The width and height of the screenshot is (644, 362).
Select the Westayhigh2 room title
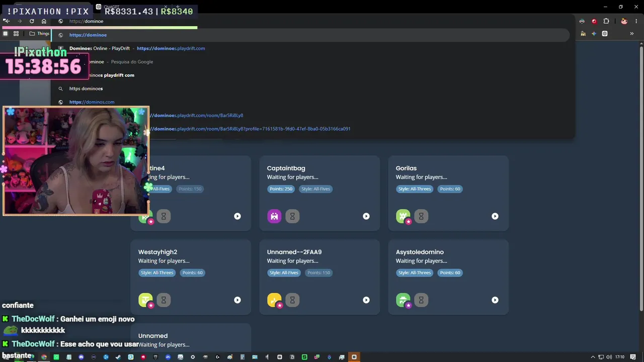coord(157,252)
